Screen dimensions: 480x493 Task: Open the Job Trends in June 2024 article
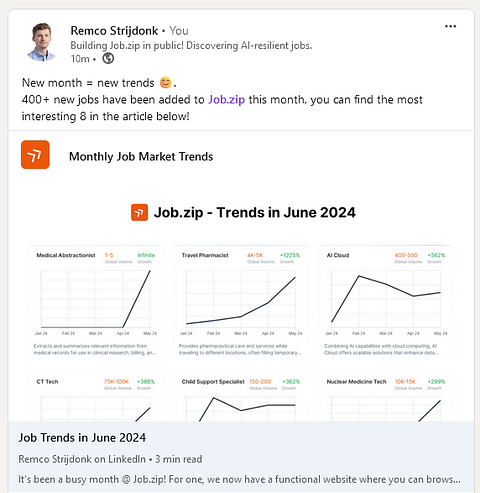tap(82, 438)
